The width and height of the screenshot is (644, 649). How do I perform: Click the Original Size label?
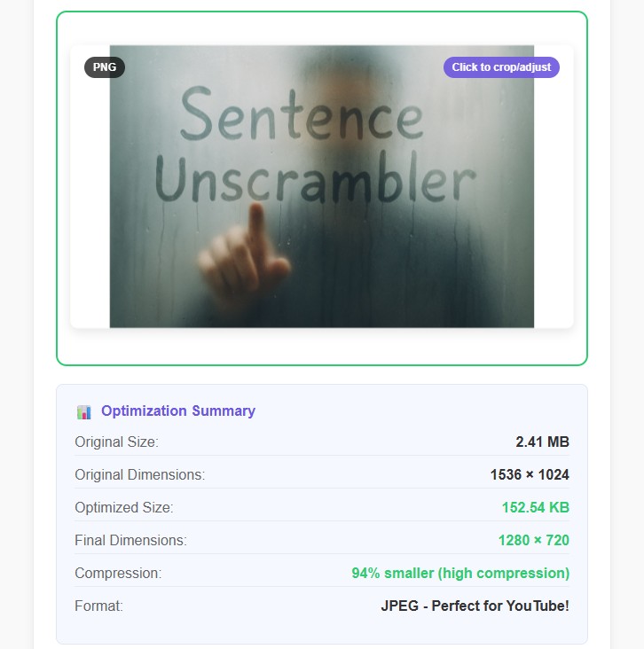point(116,442)
